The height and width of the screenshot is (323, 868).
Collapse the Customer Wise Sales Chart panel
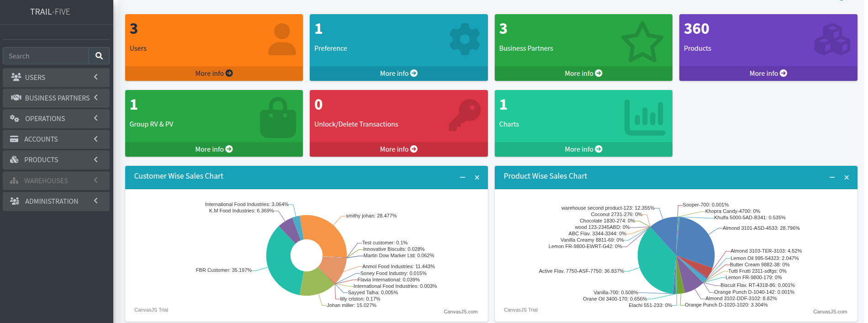point(462,177)
